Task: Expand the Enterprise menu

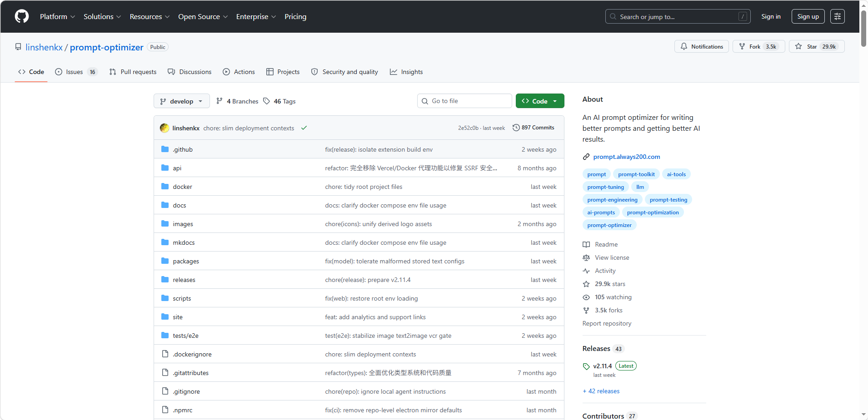Action: pyautogui.click(x=256, y=16)
